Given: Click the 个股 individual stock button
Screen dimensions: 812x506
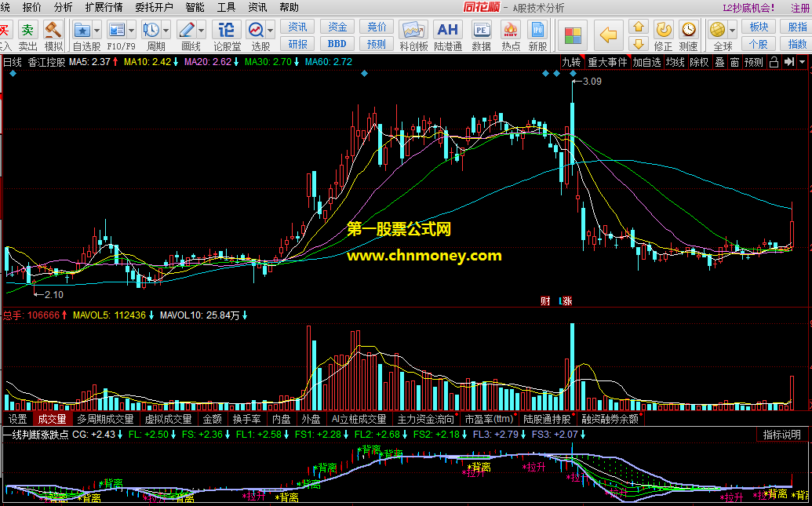Looking at the screenshot, I should click(x=759, y=43).
